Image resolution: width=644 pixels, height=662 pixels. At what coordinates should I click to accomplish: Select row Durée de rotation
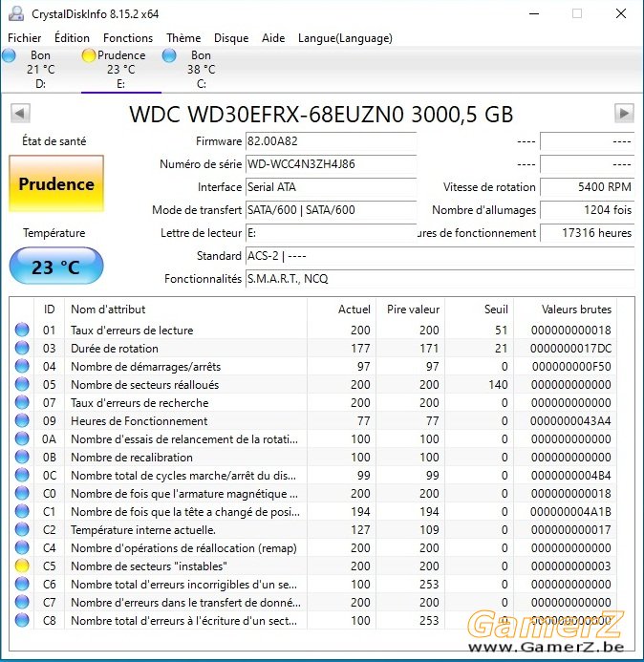pos(314,348)
